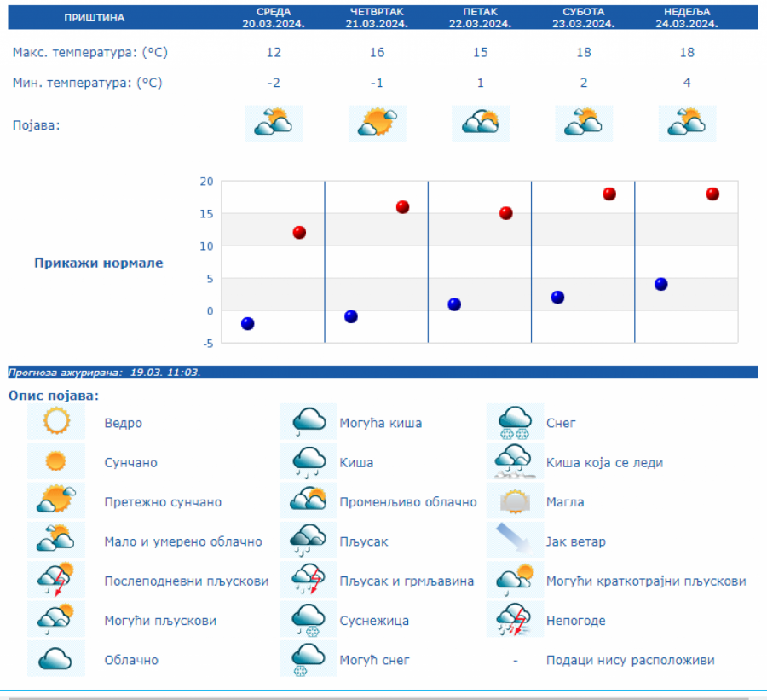767x700 pixels.
Task: Click Friday's forecast weather icon
Action: coord(480,124)
